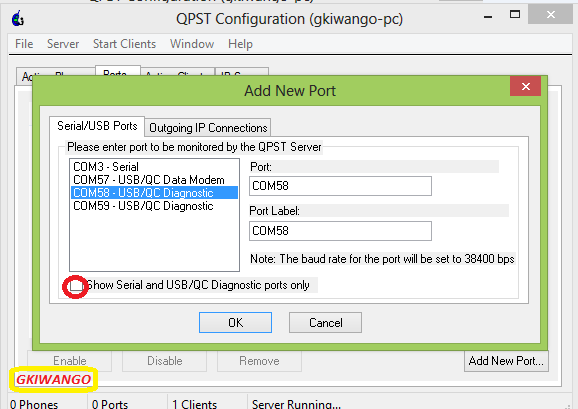Select COM57 - USB/QC Data Modem entry
Screen dimensions: 578x409
[x=154, y=180]
